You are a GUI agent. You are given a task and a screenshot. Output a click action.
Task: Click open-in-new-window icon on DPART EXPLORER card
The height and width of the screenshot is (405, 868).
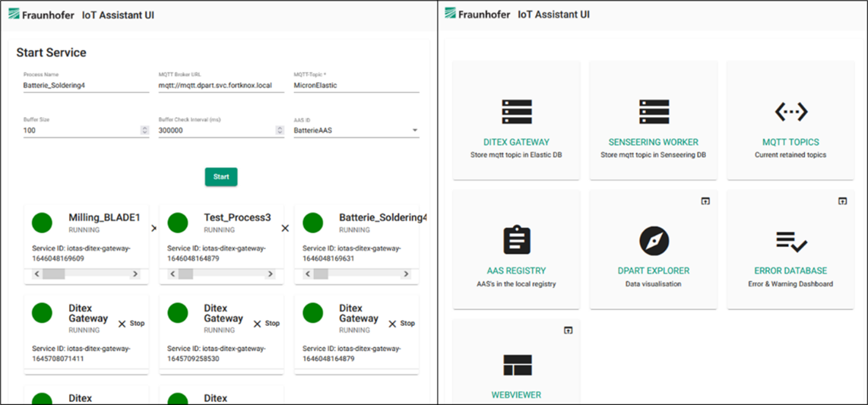coord(705,201)
